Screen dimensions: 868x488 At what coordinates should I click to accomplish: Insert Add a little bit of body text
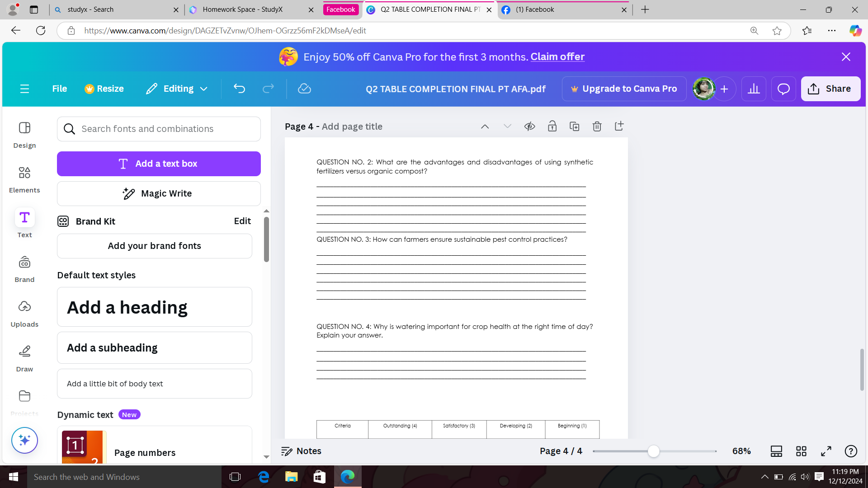(x=154, y=384)
